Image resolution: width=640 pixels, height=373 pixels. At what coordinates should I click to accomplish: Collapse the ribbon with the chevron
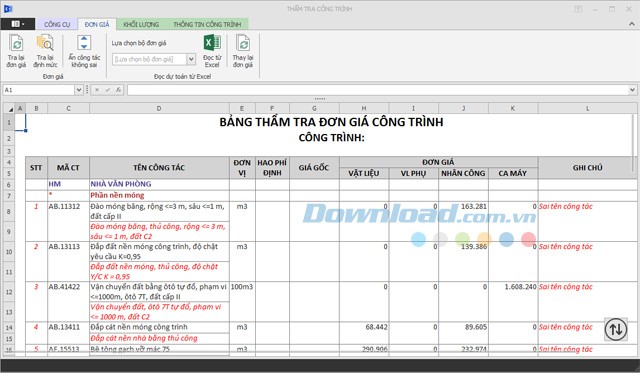click(632, 24)
